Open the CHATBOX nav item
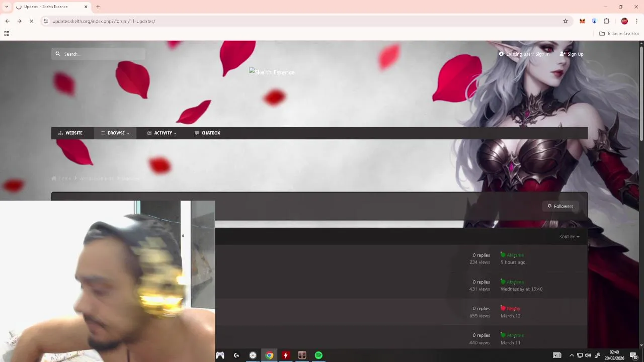This screenshot has height=362, width=644. click(x=207, y=133)
